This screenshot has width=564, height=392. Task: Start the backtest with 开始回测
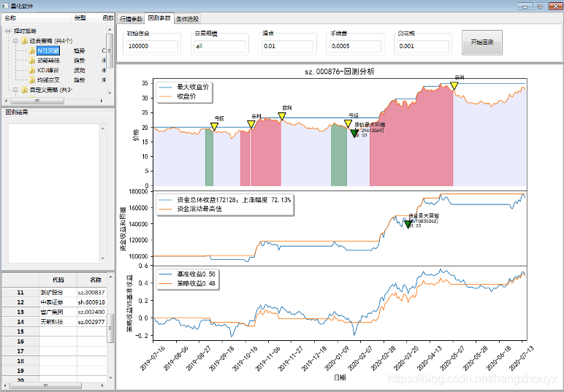click(x=482, y=42)
